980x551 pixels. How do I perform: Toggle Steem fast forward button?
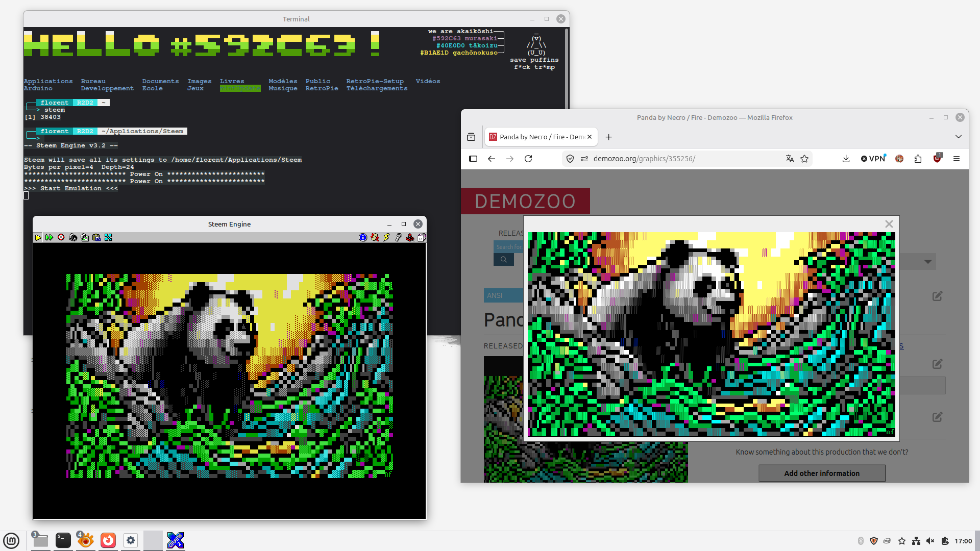coord(49,237)
